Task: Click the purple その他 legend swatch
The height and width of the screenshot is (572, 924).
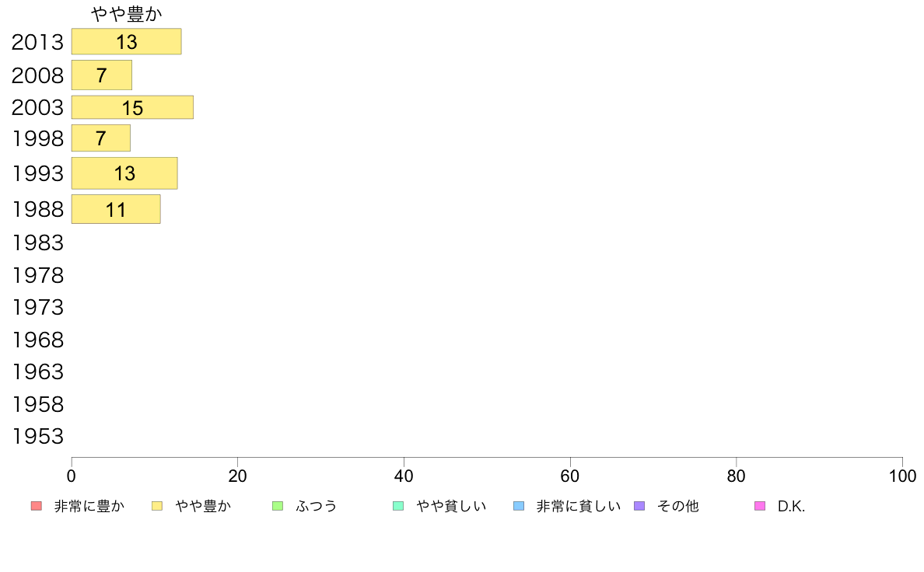Action: 639,506
